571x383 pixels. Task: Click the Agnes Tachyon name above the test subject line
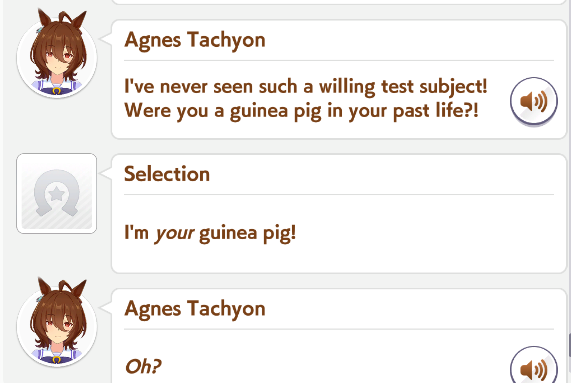click(x=195, y=40)
